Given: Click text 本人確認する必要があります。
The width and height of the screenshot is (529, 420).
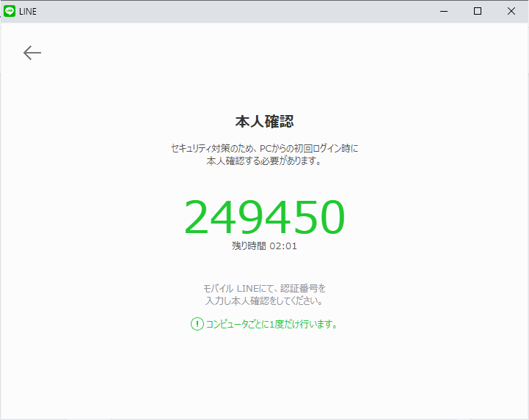Looking at the screenshot, I should 264,161.
